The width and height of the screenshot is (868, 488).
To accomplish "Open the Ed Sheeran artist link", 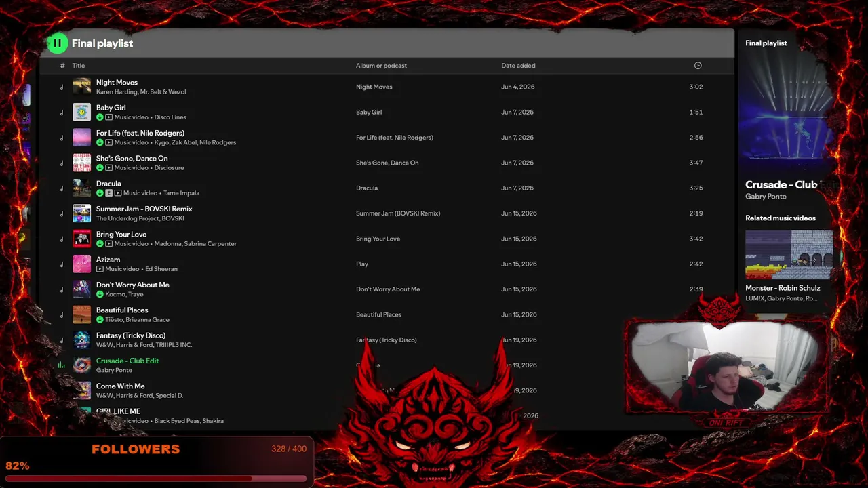I will click(161, 269).
